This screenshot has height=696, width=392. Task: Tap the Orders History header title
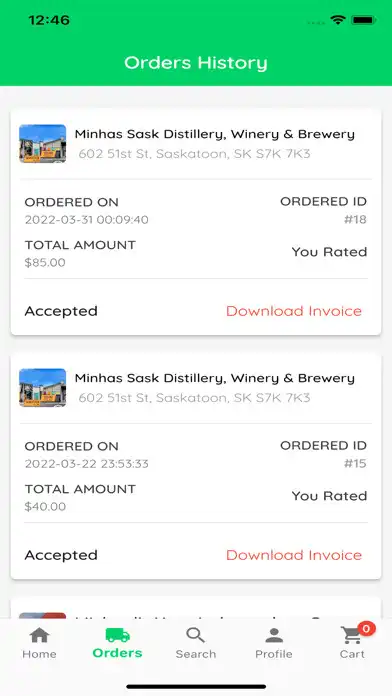coord(196,63)
